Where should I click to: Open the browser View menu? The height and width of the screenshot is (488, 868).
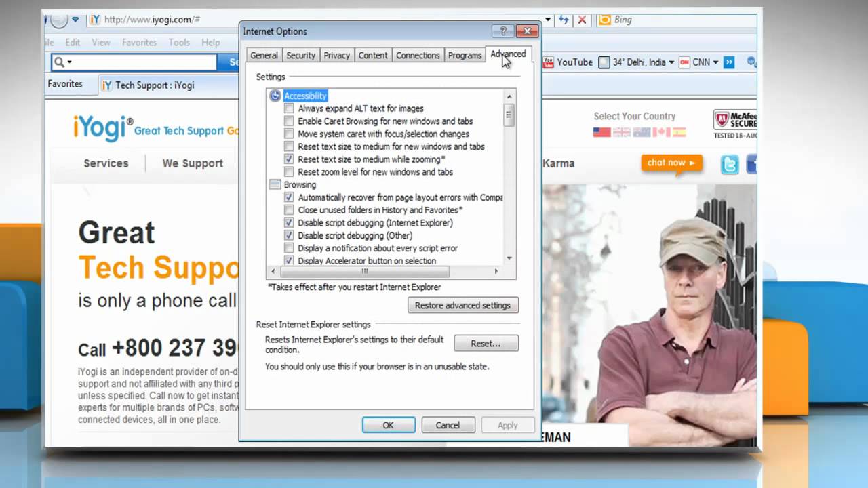(101, 42)
